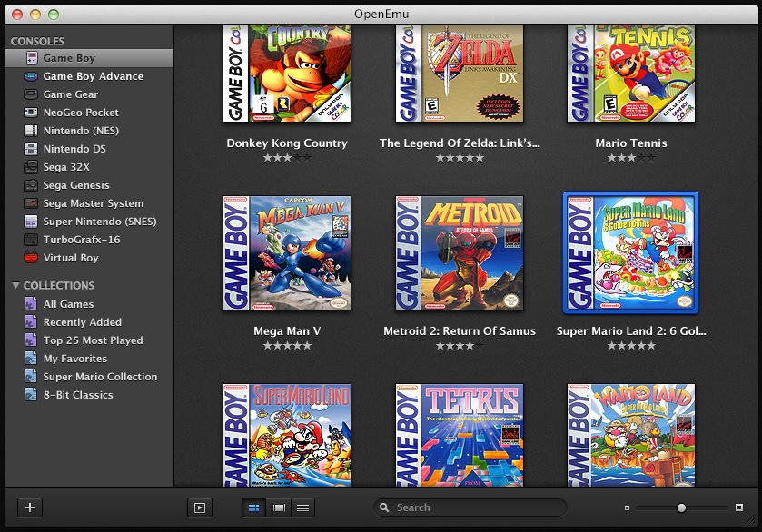Click the large grid size icon
This screenshot has width=762, height=532.
coord(739,507)
